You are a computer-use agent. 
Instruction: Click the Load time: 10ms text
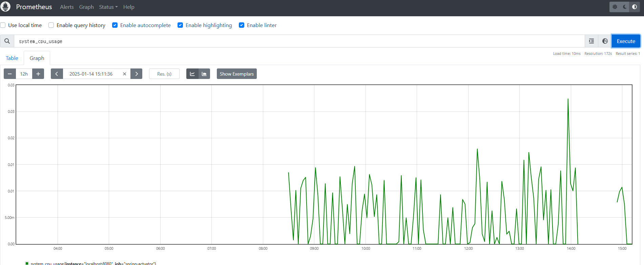567,54
